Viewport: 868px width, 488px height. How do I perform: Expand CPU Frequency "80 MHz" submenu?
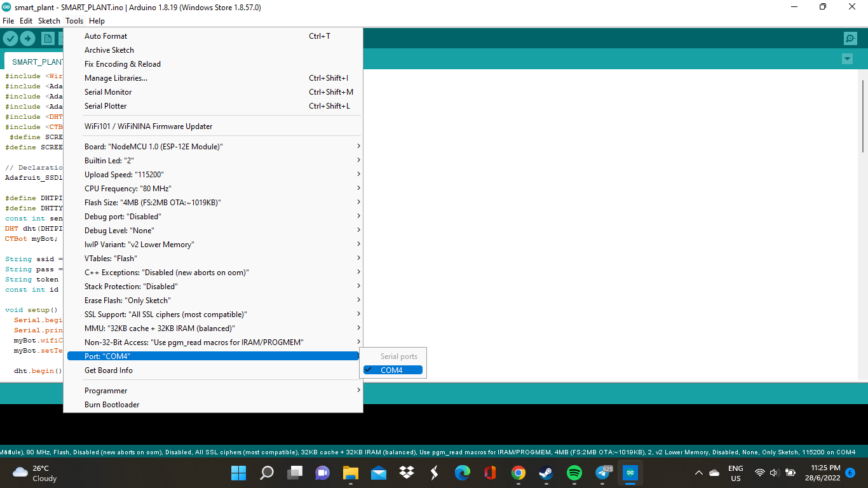tap(213, 189)
